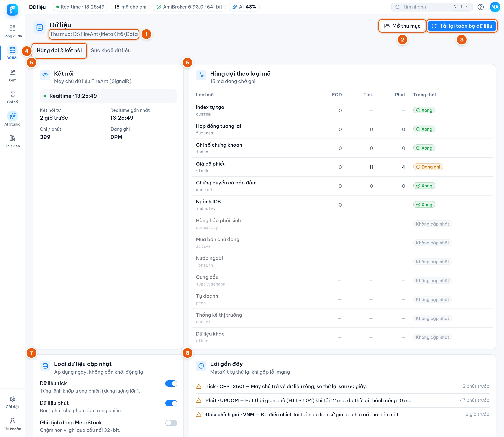The image size is (504, 437).
Task: Switch to Hàng đợi & kết nối tab
Action: point(59,51)
